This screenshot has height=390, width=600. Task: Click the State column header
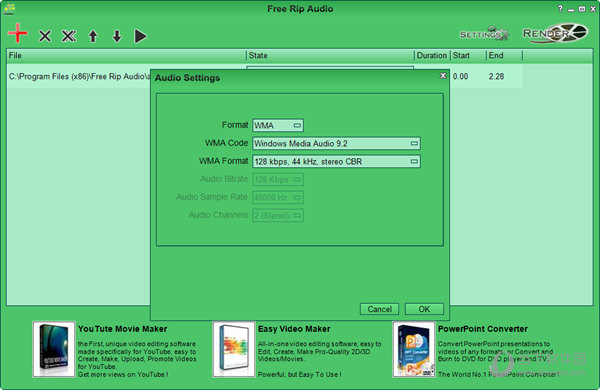click(x=330, y=55)
